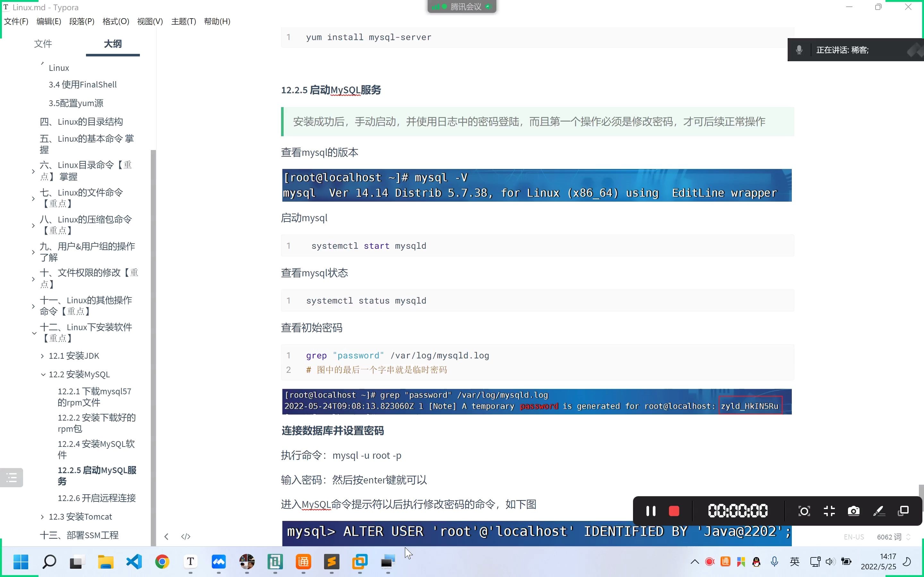This screenshot has height=577, width=924.
Task: Open the 格式(O) menu
Action: [x=116, y=21]
